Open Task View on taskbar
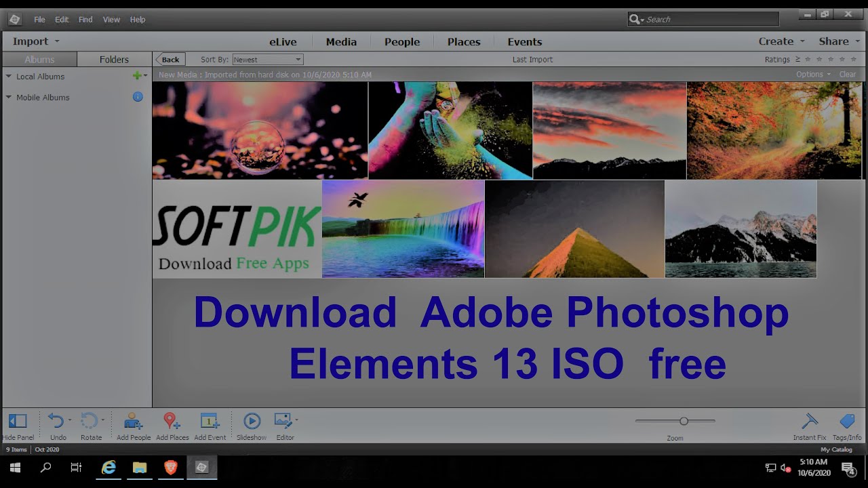The height and width of the screenshot is (488, 868). coord(76,468)
